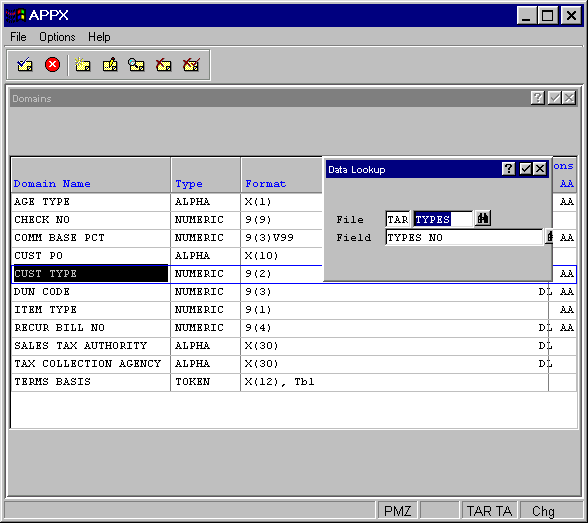Click the AA marker on ITEM TYPE row
Viewport: 588px width, 523px height.
[x=567, y=310]
